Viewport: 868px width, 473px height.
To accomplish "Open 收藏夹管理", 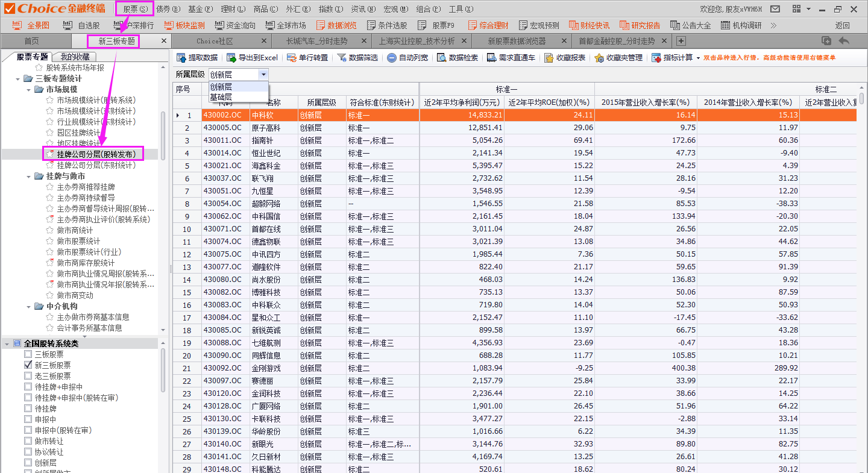I will click(x=618, y=58).
